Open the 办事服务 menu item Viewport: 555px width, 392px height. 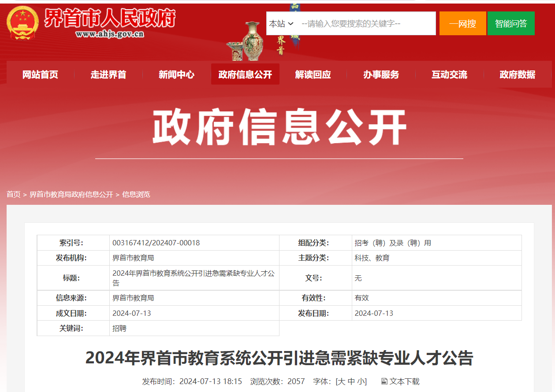(x=381, y=74)
